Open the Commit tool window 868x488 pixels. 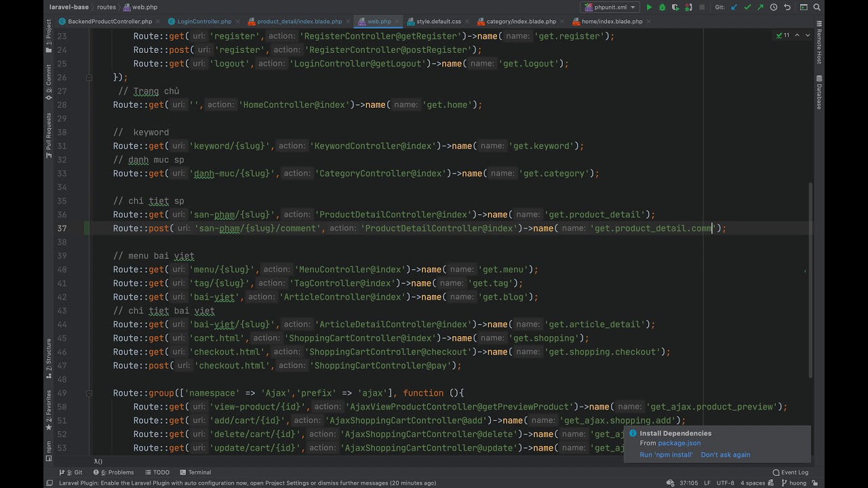[x=48, y=83]
